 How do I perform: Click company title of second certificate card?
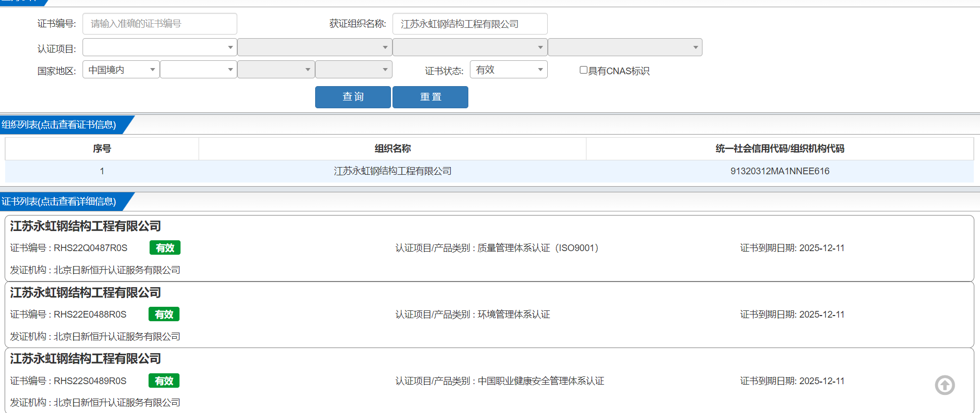pyautogui.click(x=86, y=293)
